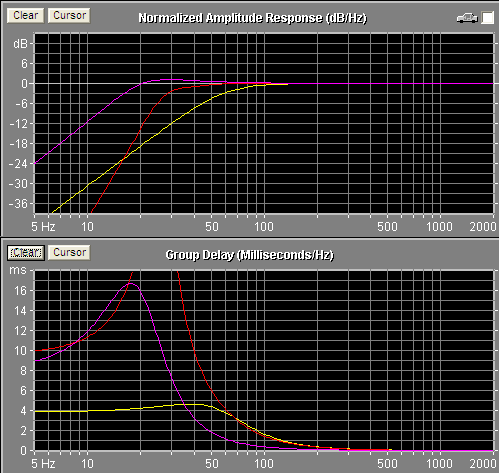Click the dB unit label on amplitude graph
This screenshot has height=473, width=499.
pos(20,44)
